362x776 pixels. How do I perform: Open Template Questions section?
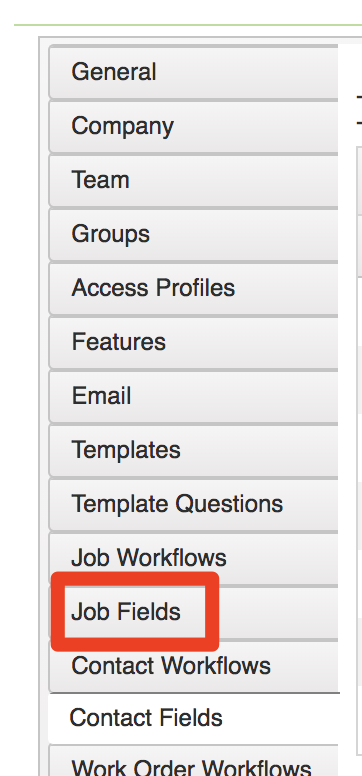tap(194, 504)
